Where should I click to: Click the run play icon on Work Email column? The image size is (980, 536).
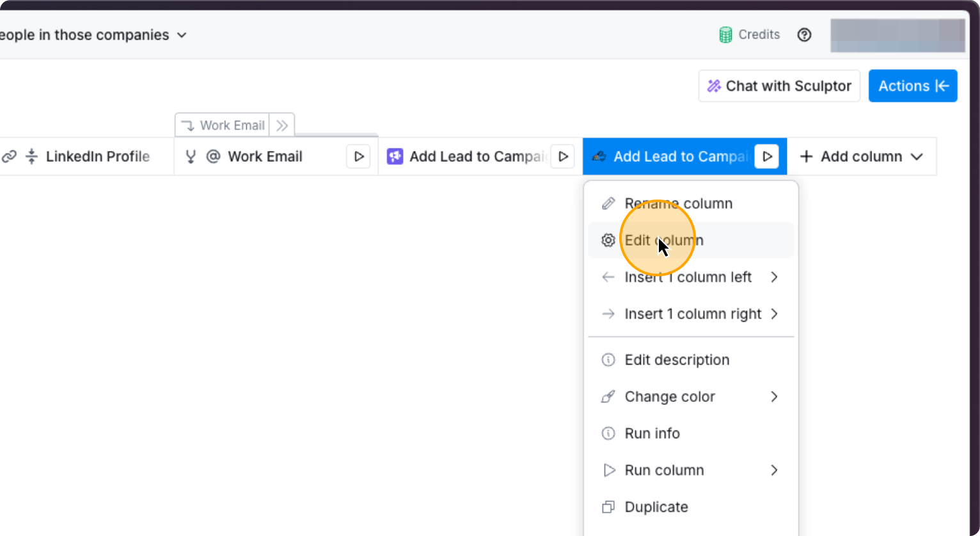359,156
